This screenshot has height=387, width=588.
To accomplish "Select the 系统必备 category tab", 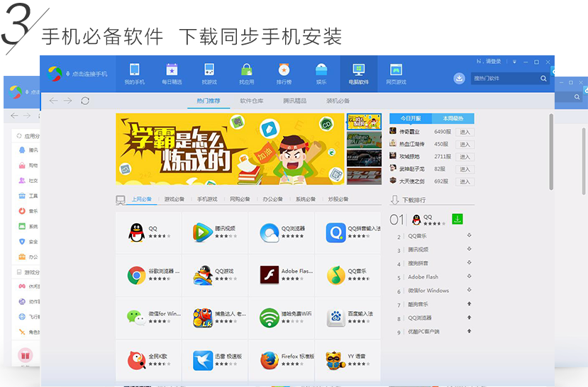I will coord(306,199).
